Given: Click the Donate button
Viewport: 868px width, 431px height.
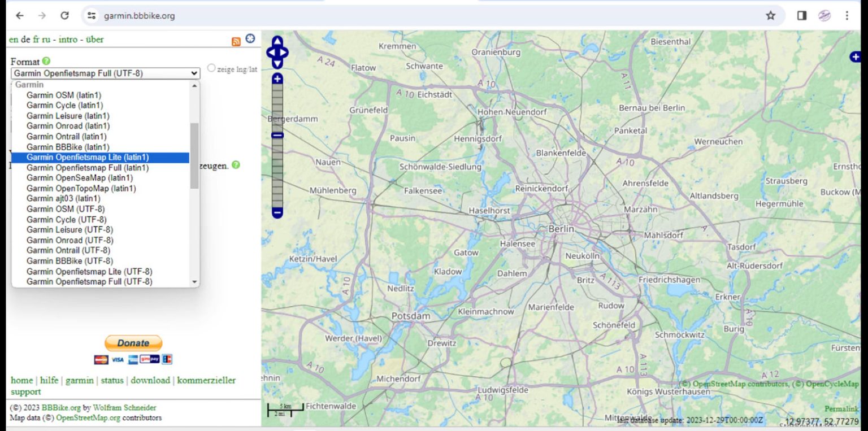Looking at the screenshot, I should click(x=133, y=343).
